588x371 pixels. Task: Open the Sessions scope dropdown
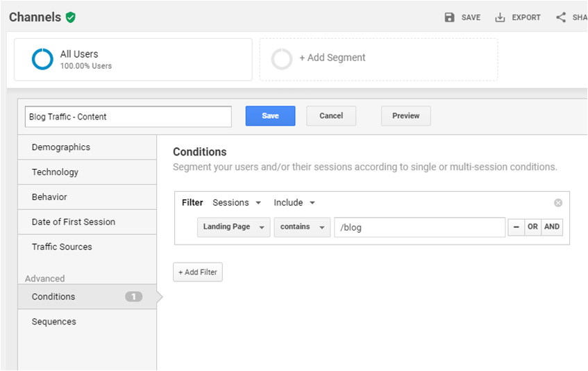237,203
